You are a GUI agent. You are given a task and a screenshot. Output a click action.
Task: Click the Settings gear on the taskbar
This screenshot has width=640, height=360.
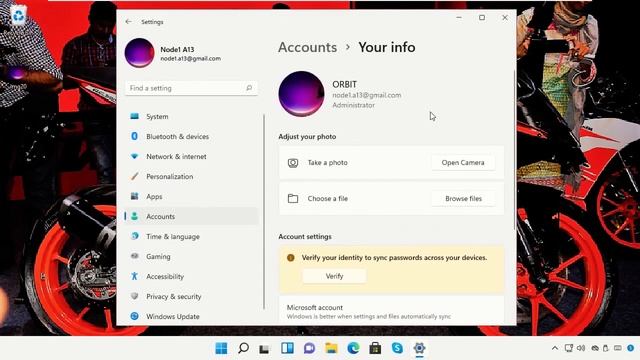click(x=419, y=348)
